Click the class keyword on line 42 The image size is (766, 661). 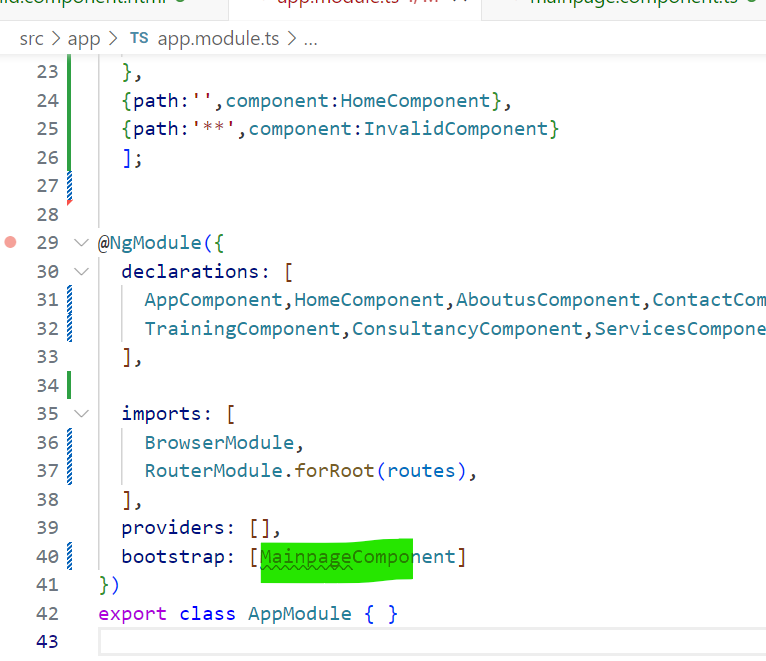[x=207, y=614]
